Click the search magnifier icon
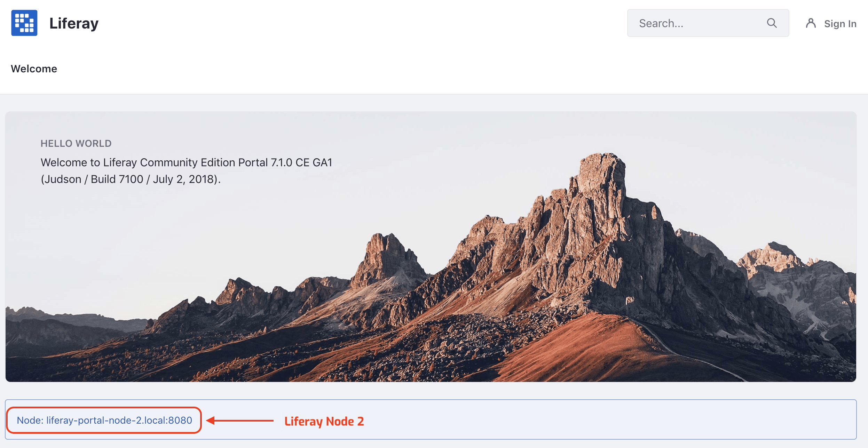This screenshot has height=448, width=868. (772, 23)
